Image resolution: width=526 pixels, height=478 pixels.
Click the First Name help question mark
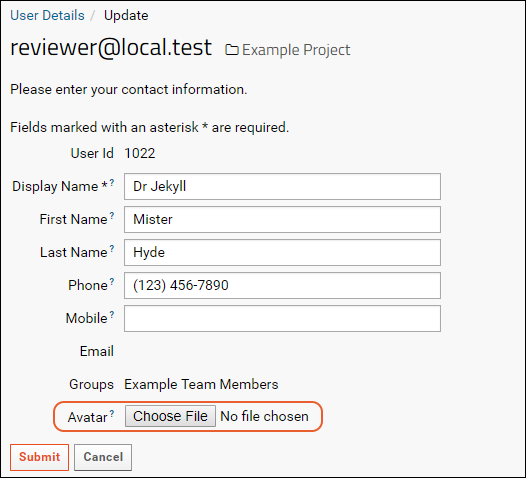112,215
